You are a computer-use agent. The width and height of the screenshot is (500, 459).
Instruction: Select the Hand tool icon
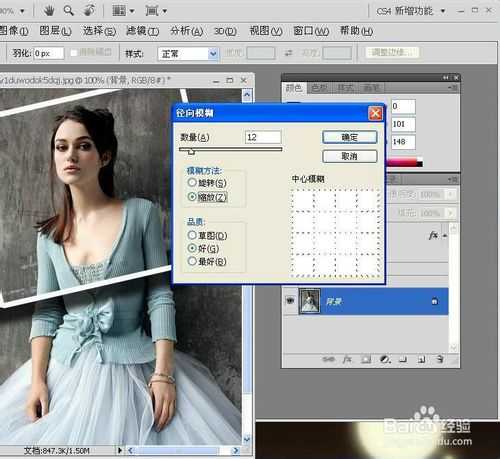point(49,11)
